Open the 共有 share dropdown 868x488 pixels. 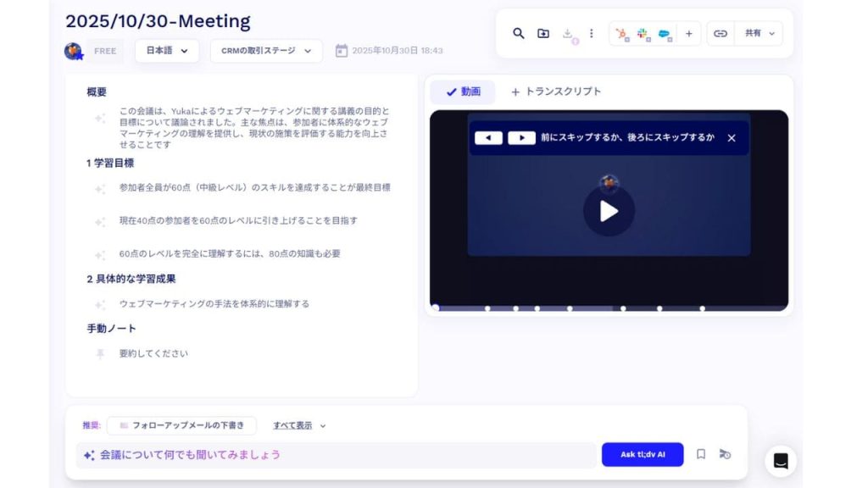759,34
